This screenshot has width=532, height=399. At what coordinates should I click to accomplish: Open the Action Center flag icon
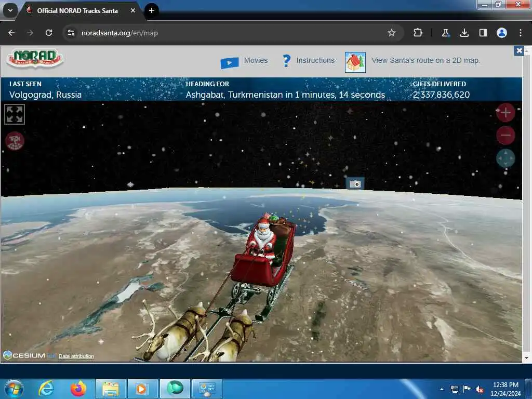coord(467,389)
